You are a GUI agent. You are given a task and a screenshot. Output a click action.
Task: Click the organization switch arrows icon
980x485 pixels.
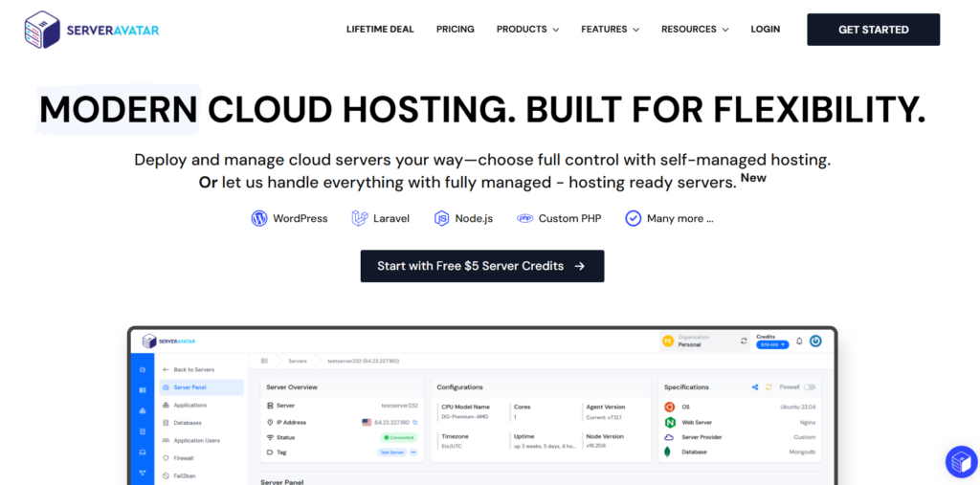point(743,342)
